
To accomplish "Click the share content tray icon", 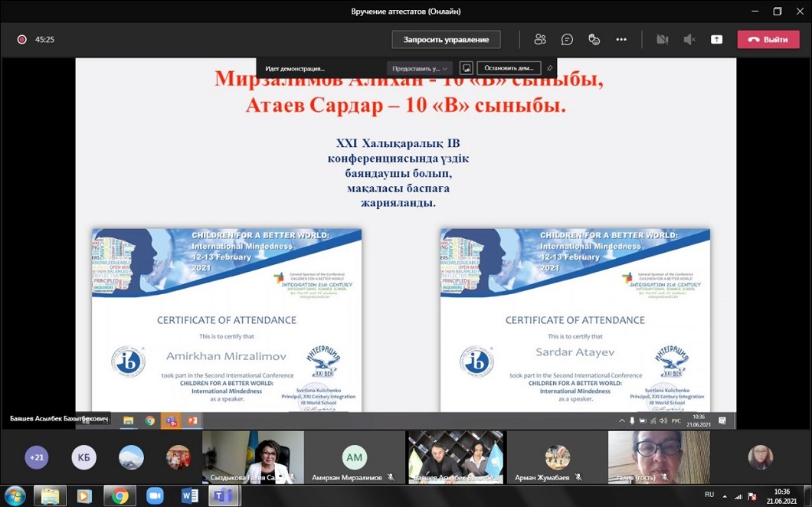I will tap(716, 40).
